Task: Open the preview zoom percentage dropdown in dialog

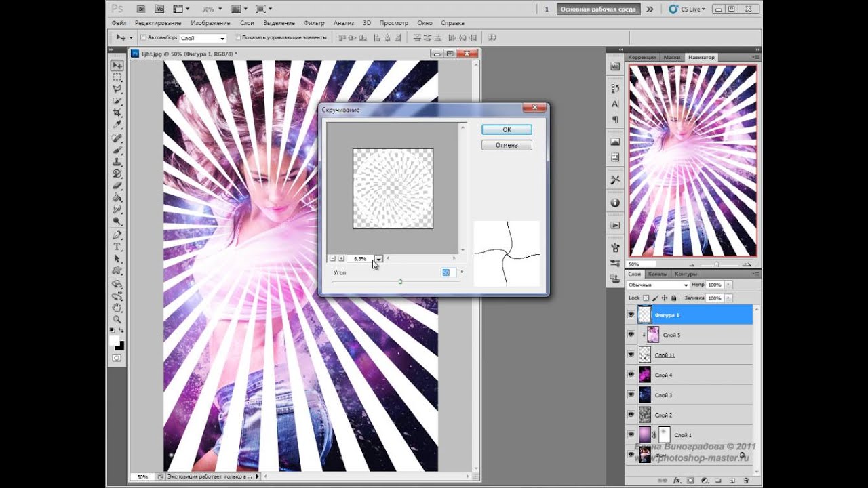Action: tap(378, 258)
